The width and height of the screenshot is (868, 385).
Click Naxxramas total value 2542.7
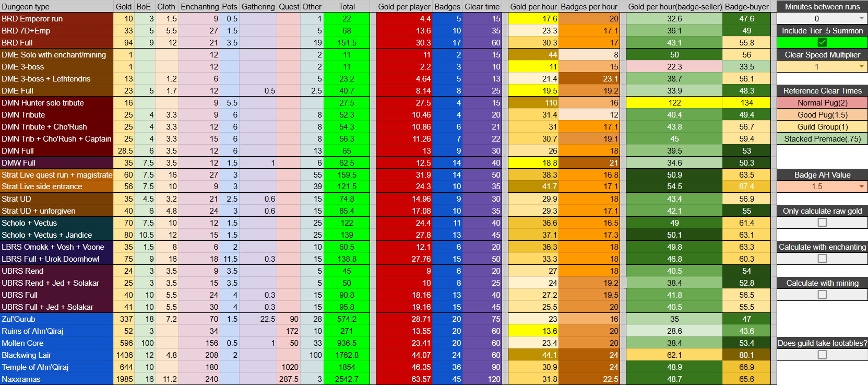coord(347,379)
